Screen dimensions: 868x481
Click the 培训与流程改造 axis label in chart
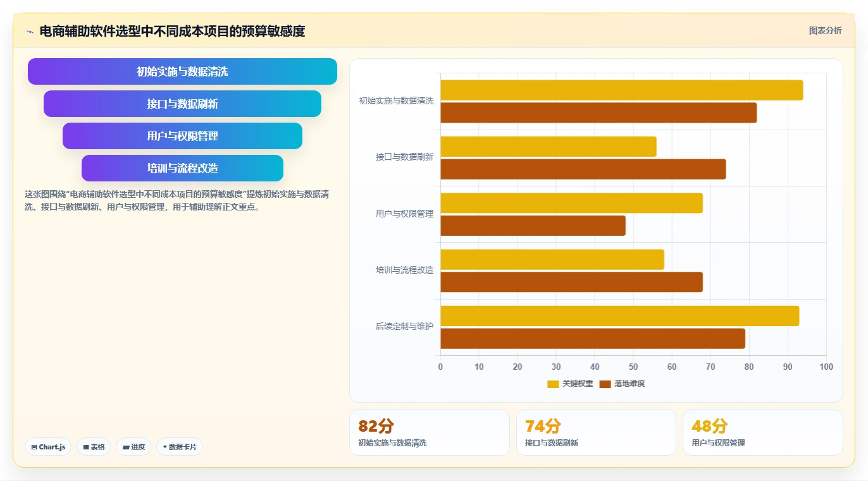pos(404,271)
